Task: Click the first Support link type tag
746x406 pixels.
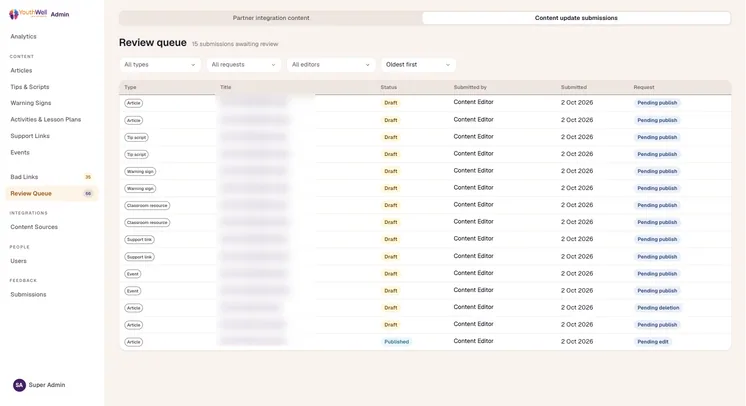Action: click(x=139, y=240)
